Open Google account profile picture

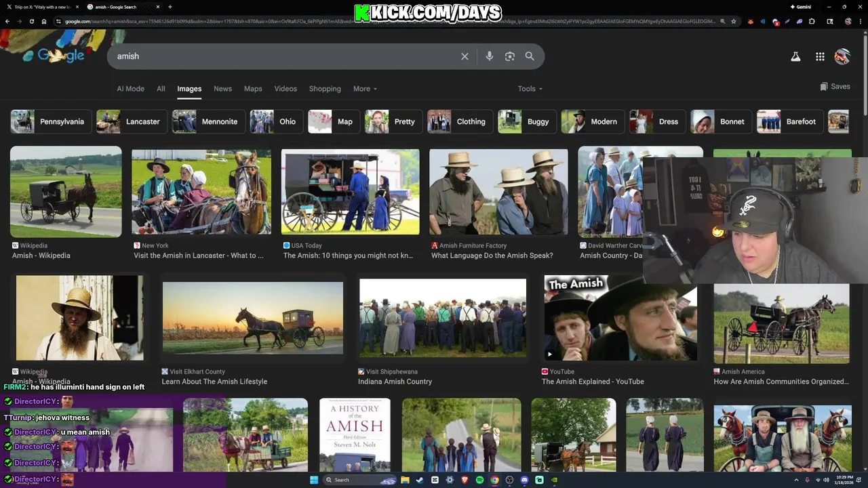842,57
